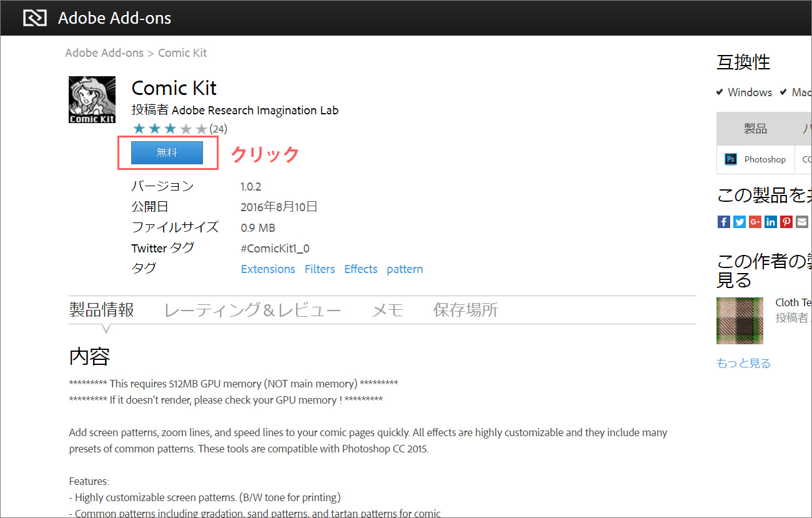
Task: Share via the LinkedIn icon
Action: pyautogui.click(x=770, y=222)
